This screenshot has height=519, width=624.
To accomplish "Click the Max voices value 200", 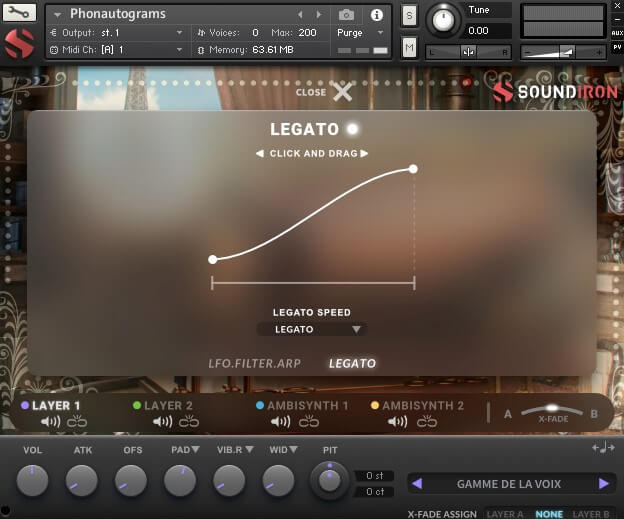I will 307,33.
